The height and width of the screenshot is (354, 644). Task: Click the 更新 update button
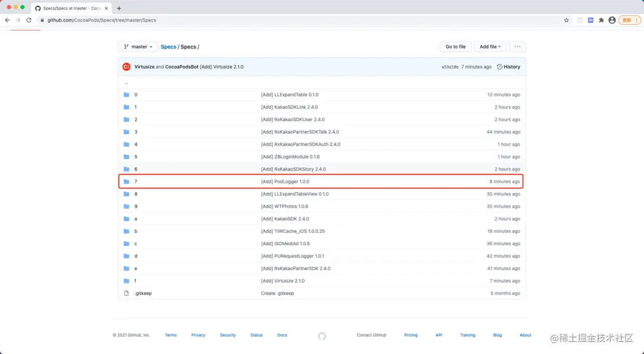[x=629, y=20]
